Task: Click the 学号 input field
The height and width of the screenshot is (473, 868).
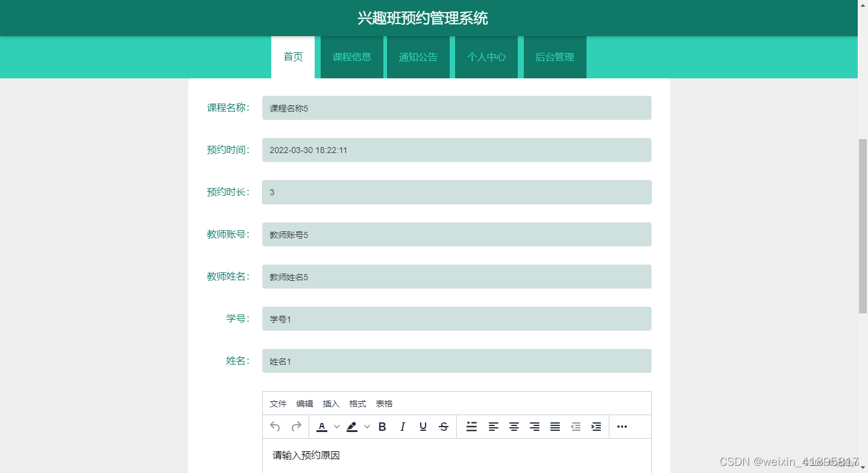Action: tap(457, 319)
